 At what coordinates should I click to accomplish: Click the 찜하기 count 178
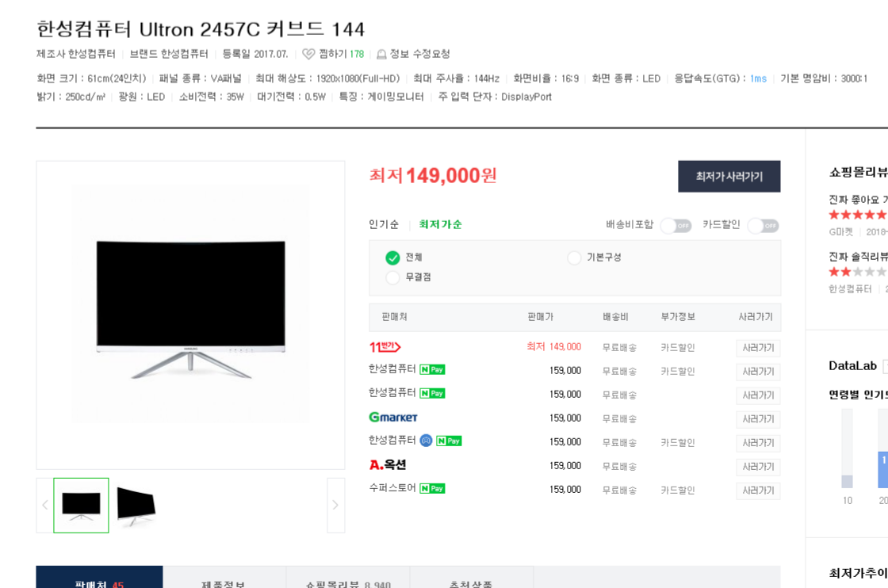(x=357, y=55)
